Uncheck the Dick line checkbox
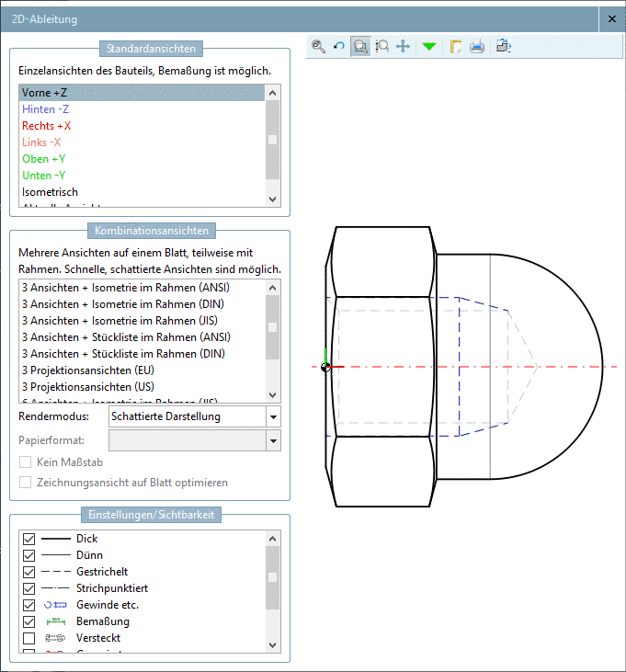Viewport: 626px width, 672px height. (x=28, y=539)
